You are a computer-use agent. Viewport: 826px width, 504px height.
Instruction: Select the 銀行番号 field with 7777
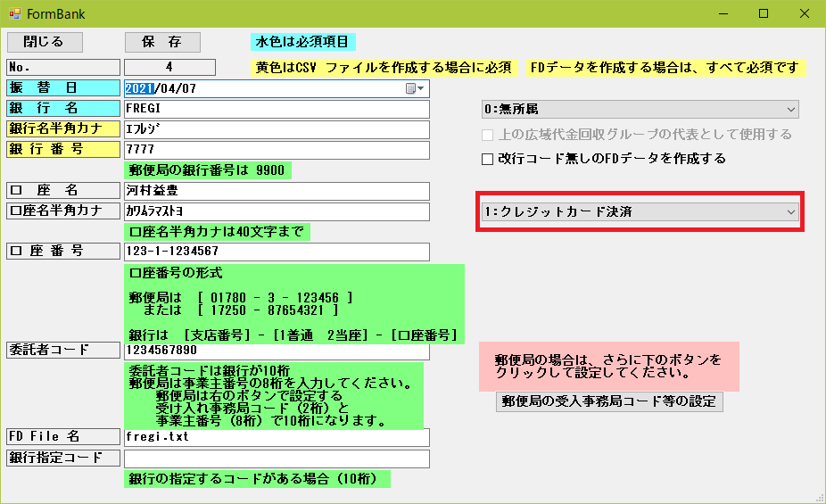[x=277, y=149]
